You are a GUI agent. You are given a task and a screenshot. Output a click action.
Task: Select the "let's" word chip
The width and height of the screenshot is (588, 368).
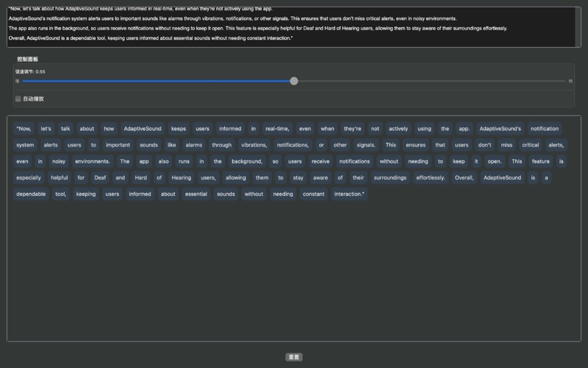(46, 128)
